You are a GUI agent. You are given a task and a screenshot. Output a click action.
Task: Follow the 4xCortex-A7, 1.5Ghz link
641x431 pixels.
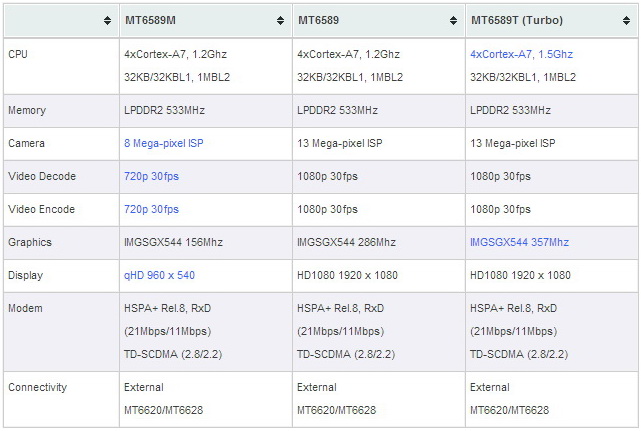click(521, 54)
